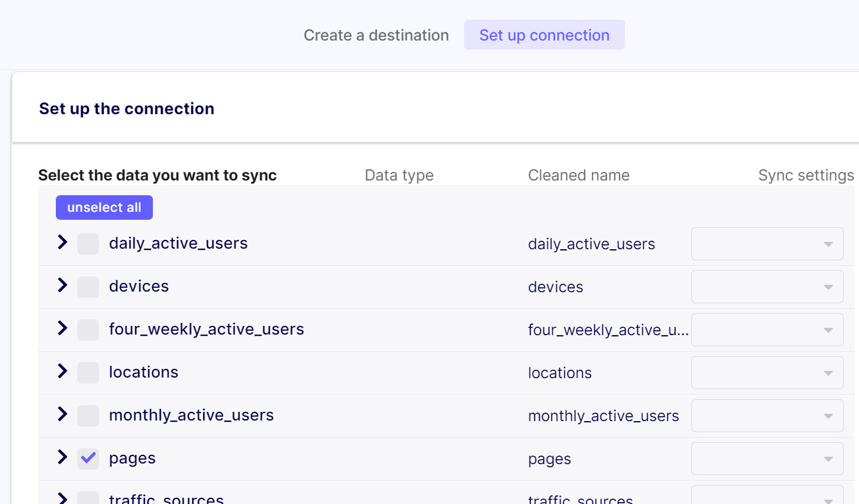Expand the four_weekly_active_users row
This screenshot has height=504, width=859.
[61, 328]
